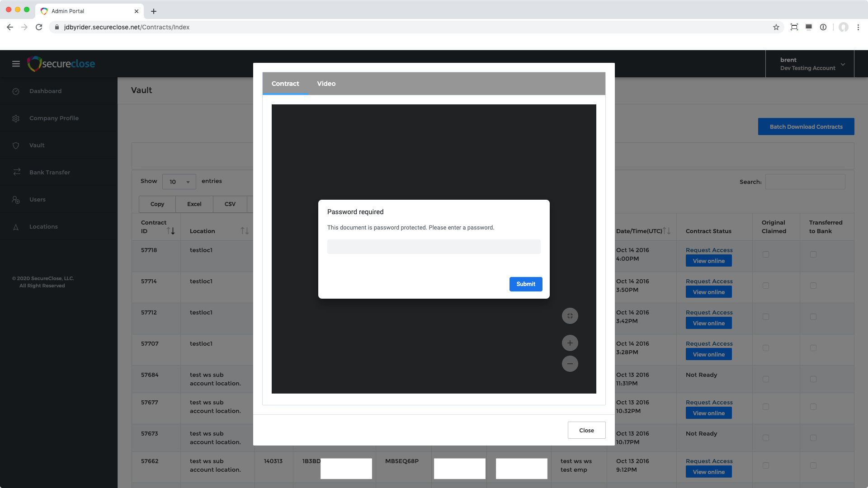Open the navigation hamburger menu
The image size is (868, 488).
(16, 64)
